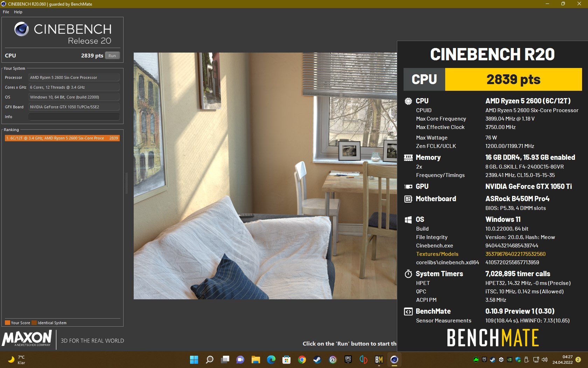Launch Microsoft Edge from the taskbar
The height and width of the screenshot is (368, 588).
point(271,360)
